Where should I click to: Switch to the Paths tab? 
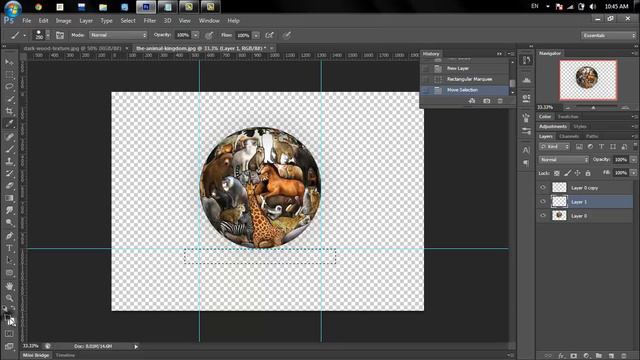[592, 136]
